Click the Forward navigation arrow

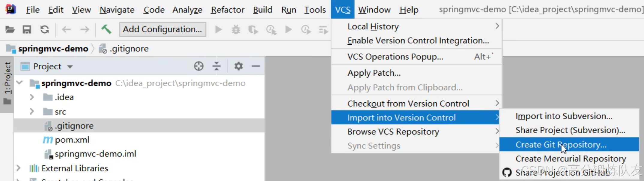(x=85, y=29)
